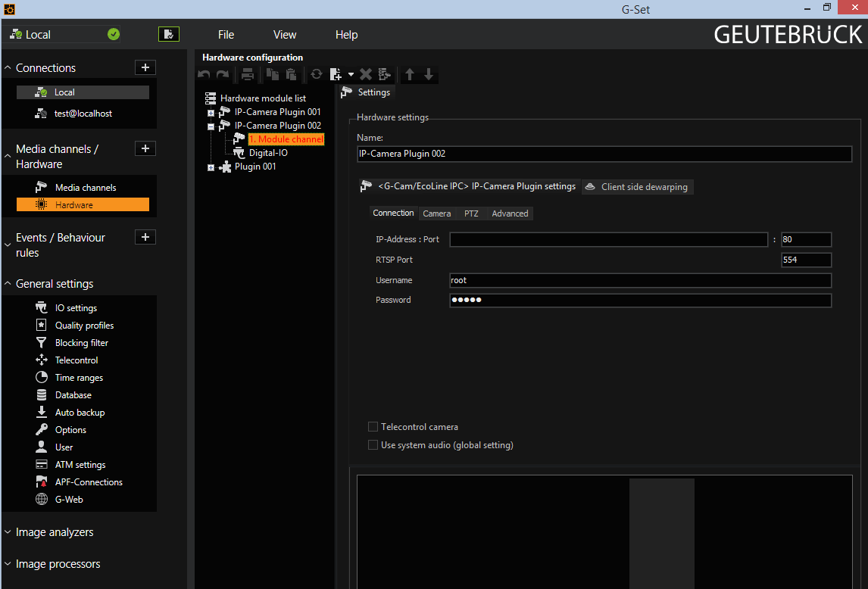Click the green connection status checkmark
This screenshot has height=589, width=868.
tap(114, 34)
